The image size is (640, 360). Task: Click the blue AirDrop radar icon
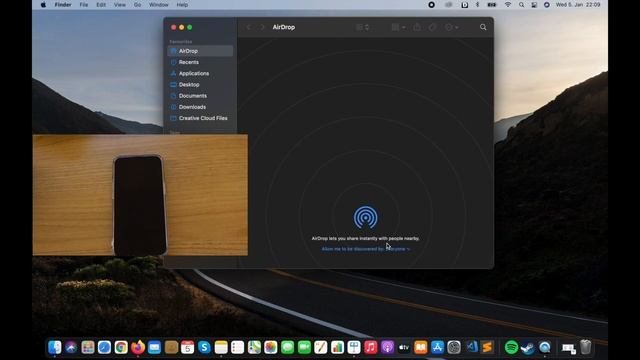tap(365, 218)
